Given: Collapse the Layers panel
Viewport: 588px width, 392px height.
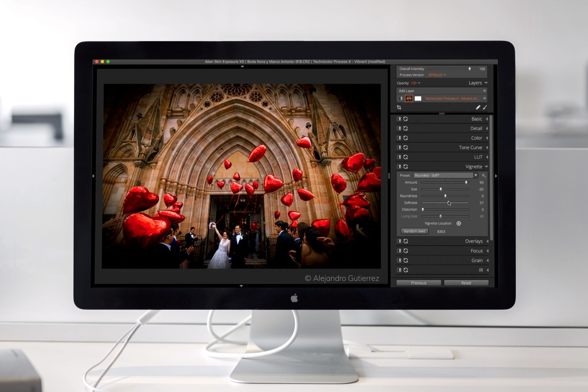Looking at the screenshot, I should pyautogui.click(x=486, y=83).
